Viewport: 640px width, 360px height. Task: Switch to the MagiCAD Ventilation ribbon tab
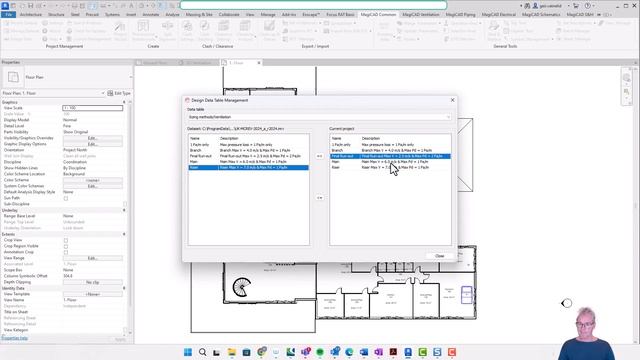click(421, 14)
